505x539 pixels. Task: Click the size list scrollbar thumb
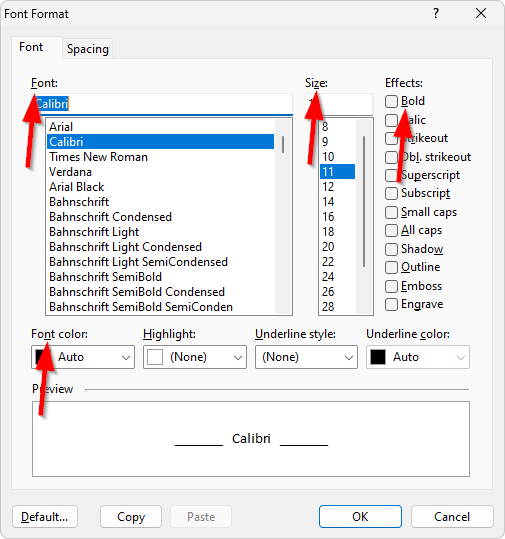[x=364, y=201]
